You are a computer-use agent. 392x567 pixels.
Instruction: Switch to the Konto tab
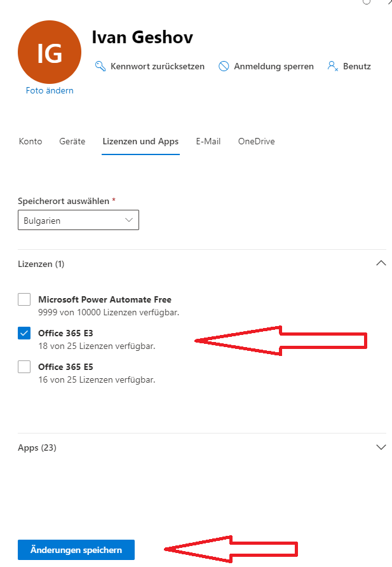click(30, 141)
